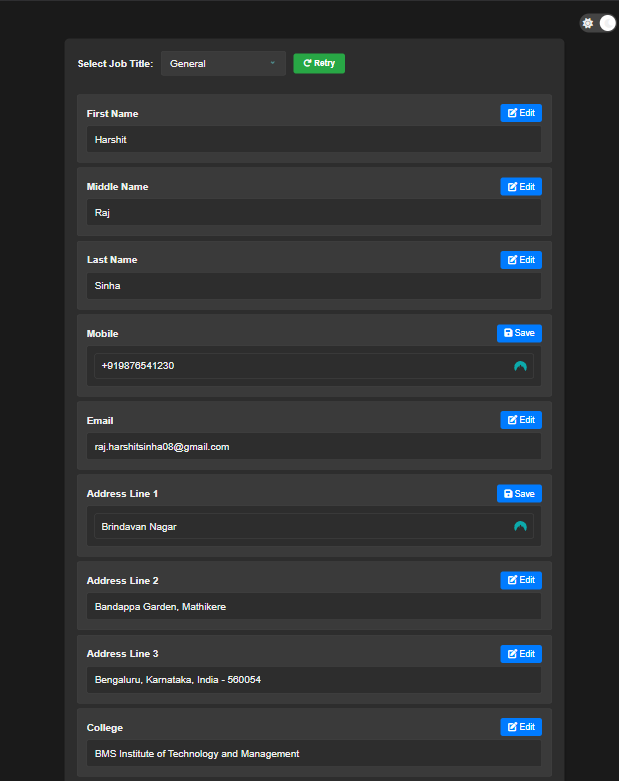Edit the Middle Name entry
Image resolution: width=619 pixels, height=781 pixels.
pos(521,187)
